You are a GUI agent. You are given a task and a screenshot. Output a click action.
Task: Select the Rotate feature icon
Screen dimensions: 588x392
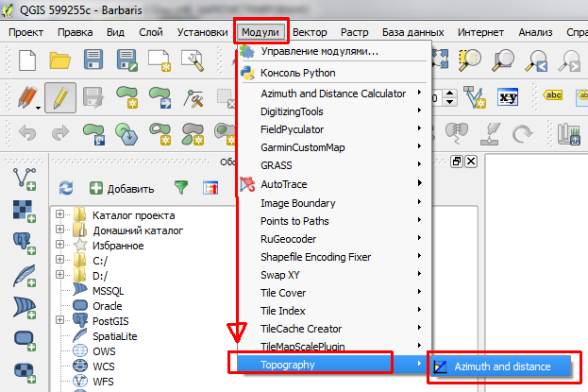pyautogui.click(x=93, y=134)
